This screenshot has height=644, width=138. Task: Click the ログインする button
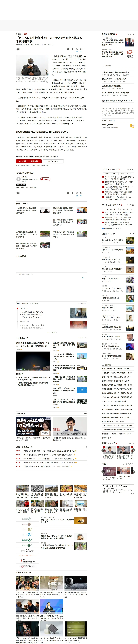tap(53, 161)
